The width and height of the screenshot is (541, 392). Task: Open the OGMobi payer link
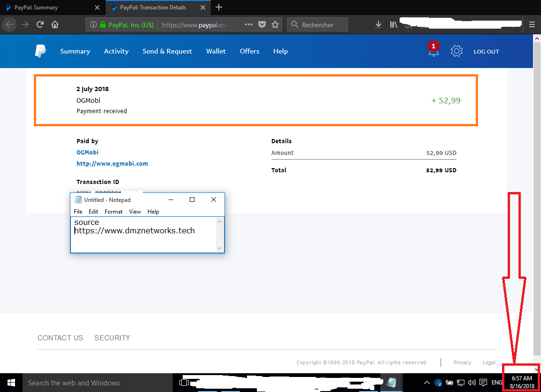tap(87, 153)
